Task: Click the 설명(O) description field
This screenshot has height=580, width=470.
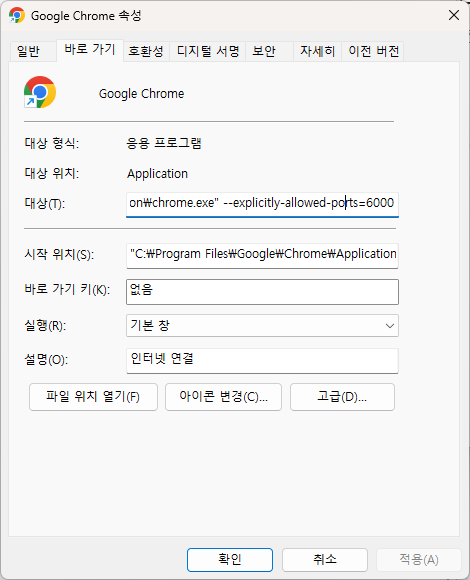Action: [x=262, y=361]
